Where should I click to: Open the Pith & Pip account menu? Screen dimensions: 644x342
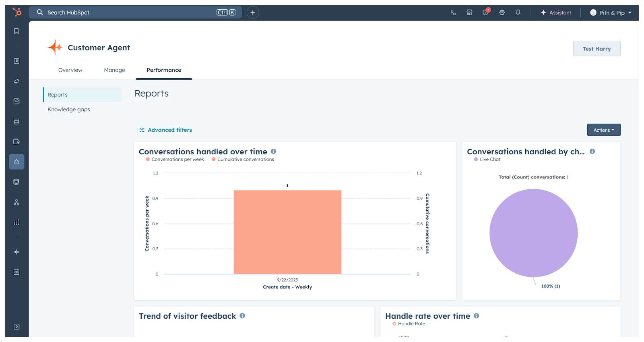611,12
